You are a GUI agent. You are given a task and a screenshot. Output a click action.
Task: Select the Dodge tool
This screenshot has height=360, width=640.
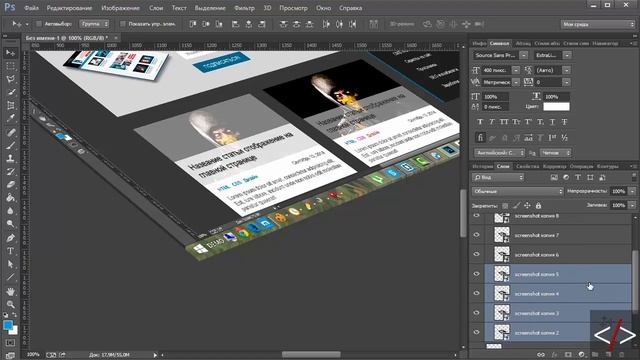click(11, 224)
